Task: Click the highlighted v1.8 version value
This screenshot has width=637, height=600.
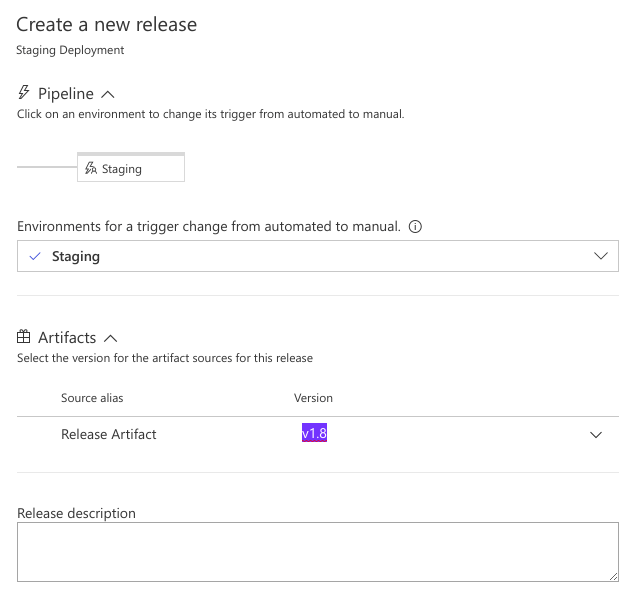Action: coord(315,434)
